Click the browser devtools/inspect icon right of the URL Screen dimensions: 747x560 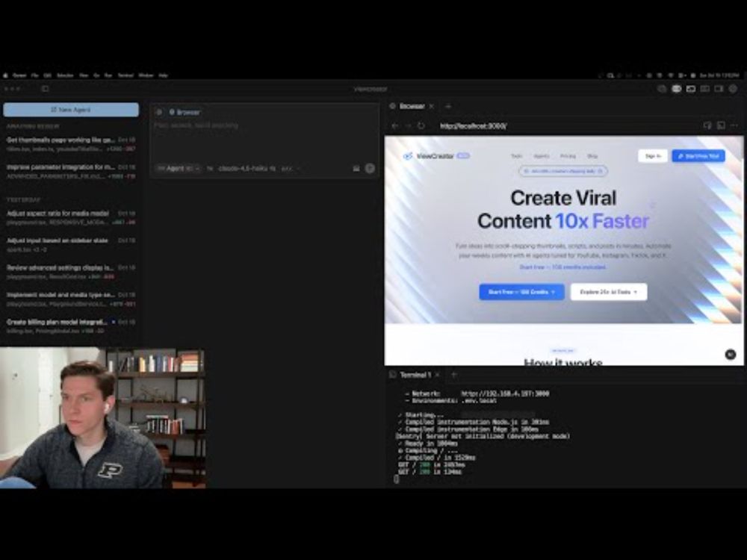707,125
